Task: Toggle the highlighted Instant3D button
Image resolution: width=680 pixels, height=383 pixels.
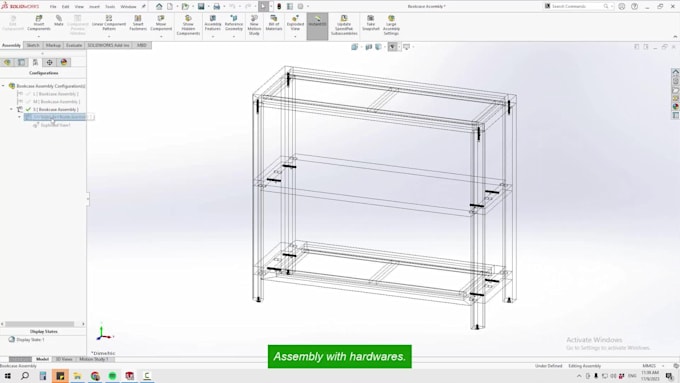Action: click(x=317, y=26)
